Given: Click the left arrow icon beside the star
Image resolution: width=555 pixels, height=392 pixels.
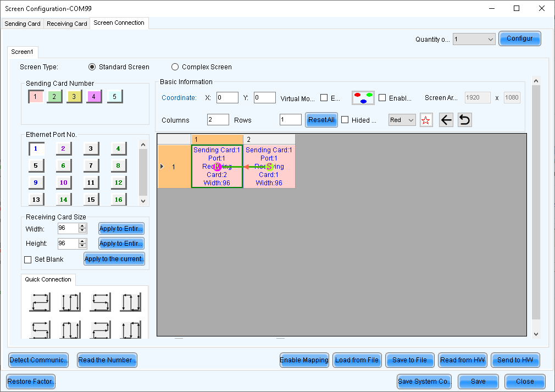Looking at the screenshot, I should click(446, 119).
